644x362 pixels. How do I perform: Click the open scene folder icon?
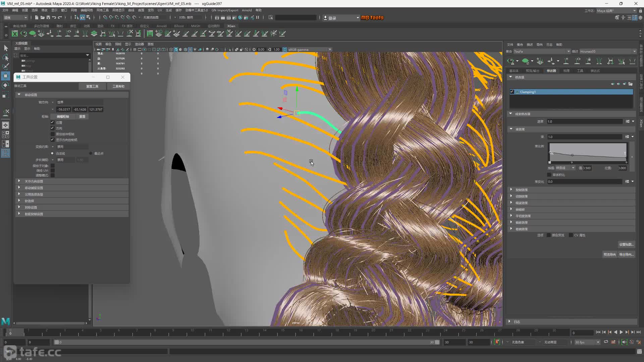pos(42,17)
